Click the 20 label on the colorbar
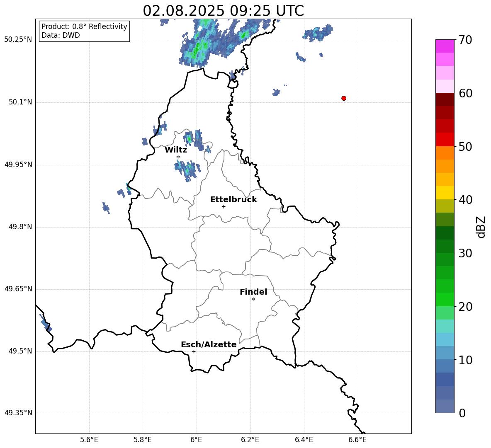Viewport: 491px width, 448px height. [x=465, y=307]
